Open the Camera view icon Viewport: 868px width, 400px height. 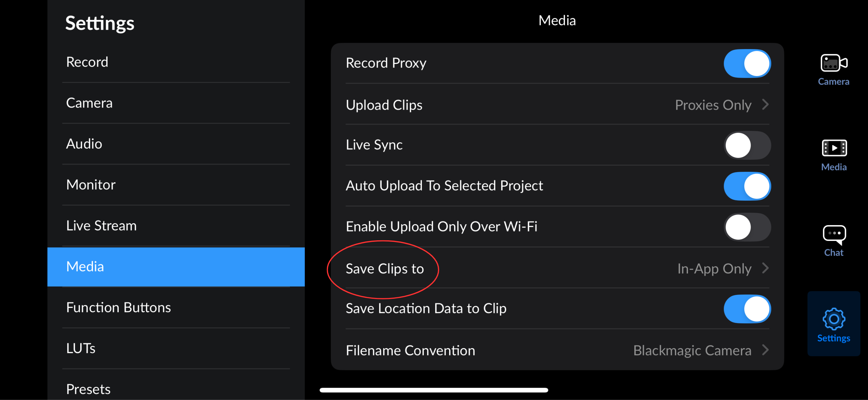(833, 63)
